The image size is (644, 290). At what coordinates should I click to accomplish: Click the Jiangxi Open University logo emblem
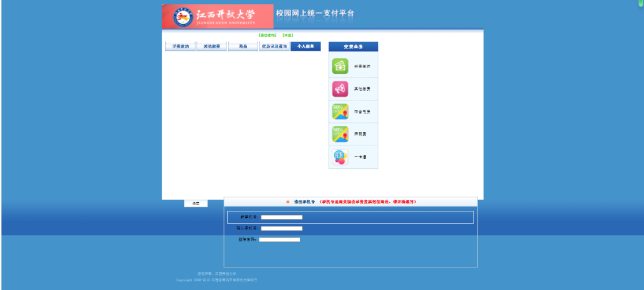tap(183, 17)
